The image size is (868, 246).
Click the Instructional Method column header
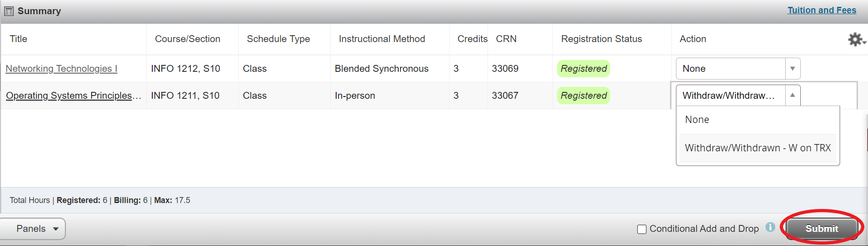click(x=381, y=39)
